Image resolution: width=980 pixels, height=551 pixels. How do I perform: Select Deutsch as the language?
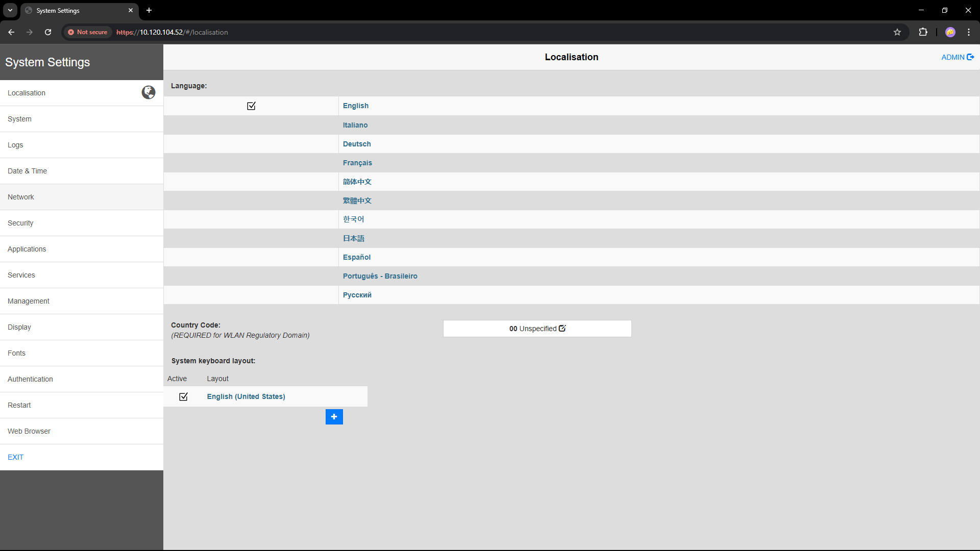[x=357, y=144]
